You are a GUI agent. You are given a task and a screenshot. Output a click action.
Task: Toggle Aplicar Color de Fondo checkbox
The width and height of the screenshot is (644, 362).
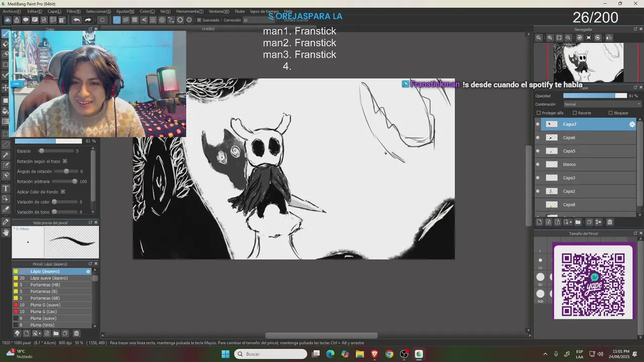coord(63,192)
